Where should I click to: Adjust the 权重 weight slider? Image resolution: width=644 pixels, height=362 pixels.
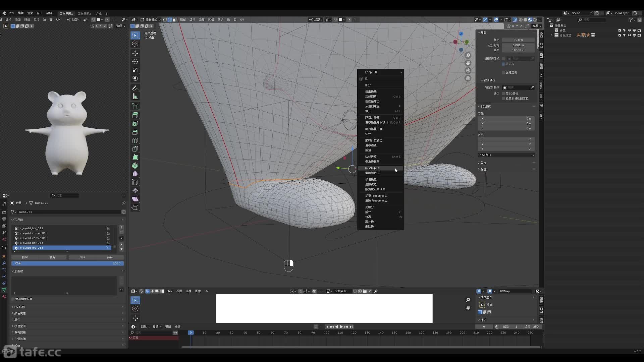pos(67,263)
